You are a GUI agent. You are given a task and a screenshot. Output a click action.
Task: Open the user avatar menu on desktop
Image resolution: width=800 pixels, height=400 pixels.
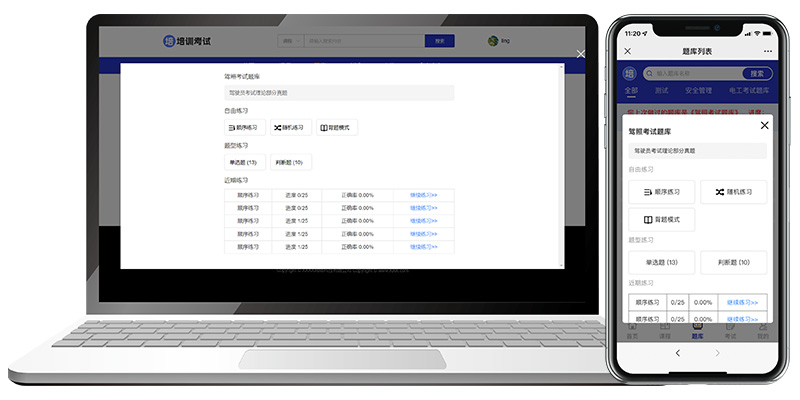pos(493,41)
